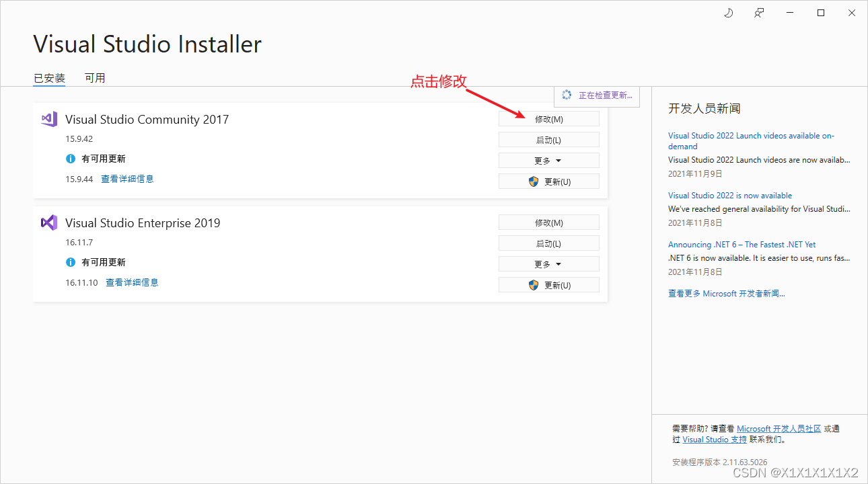Open 查看更多 Microsoft 开发者新闻 link
Screen dimensions: 868x484
click(726, 293)
